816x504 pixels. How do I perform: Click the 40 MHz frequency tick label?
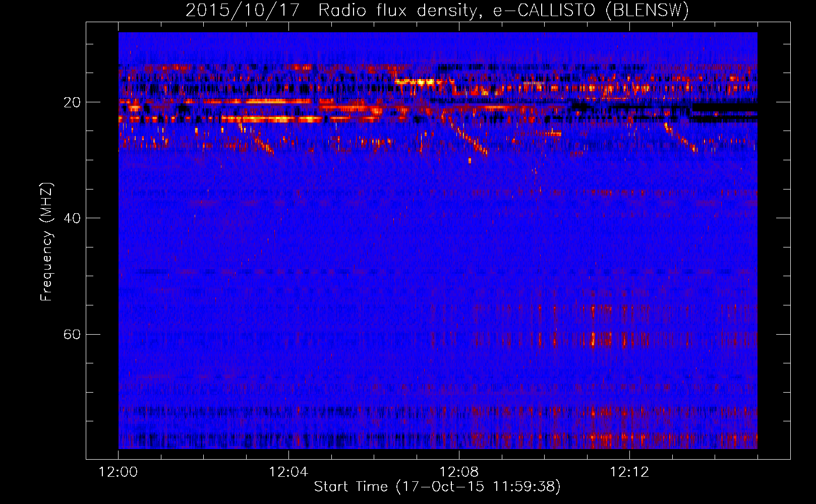pyautogui.click(x=72, y=218)
